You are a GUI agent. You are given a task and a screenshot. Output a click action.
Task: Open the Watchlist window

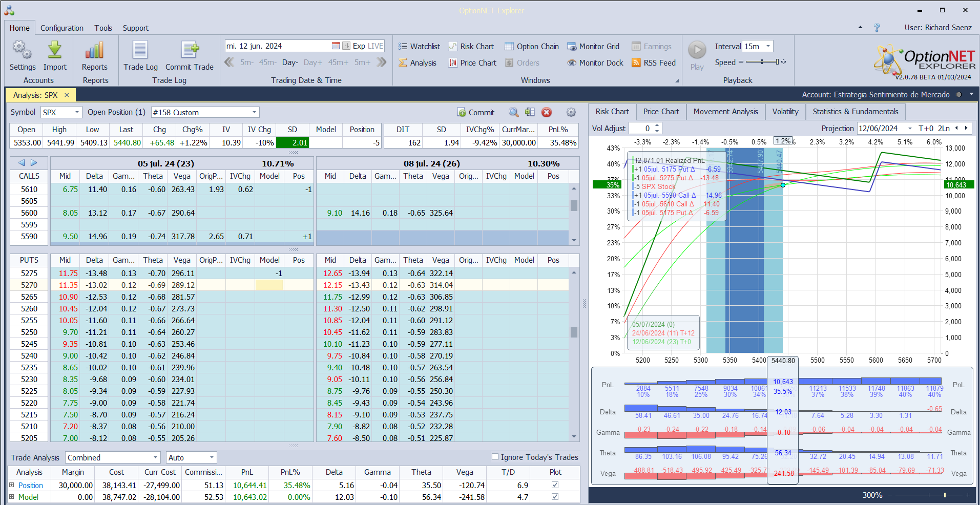click(x=419, y=46)
